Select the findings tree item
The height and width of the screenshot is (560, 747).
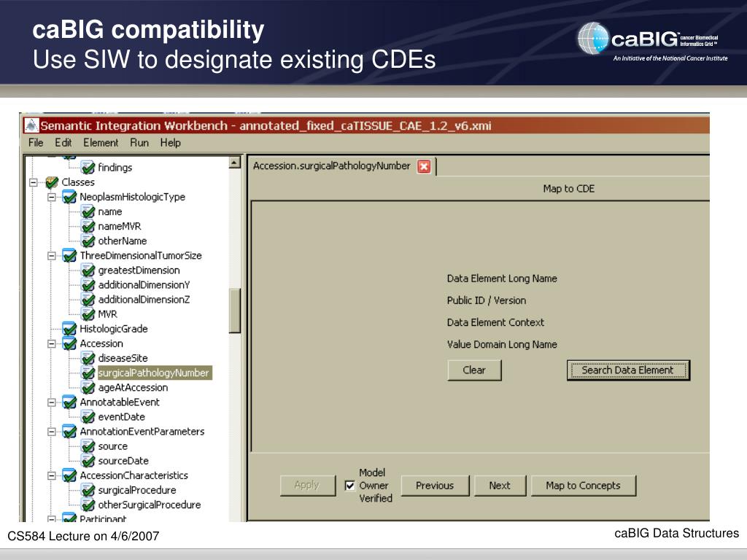click(115, 168)
